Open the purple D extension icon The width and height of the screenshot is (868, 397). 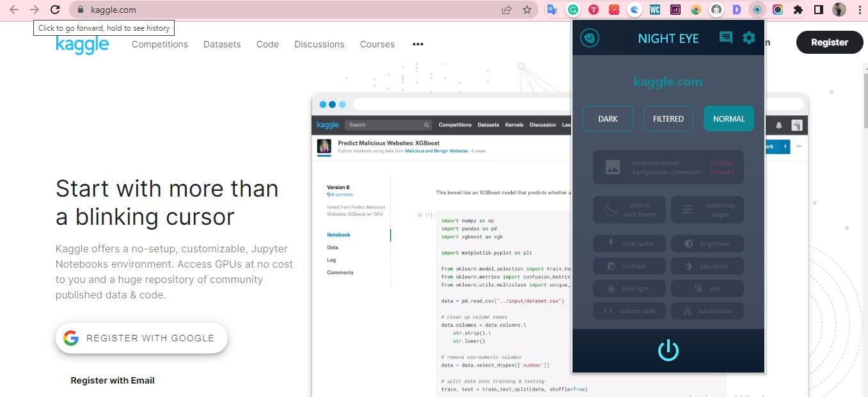coord(737,10)
